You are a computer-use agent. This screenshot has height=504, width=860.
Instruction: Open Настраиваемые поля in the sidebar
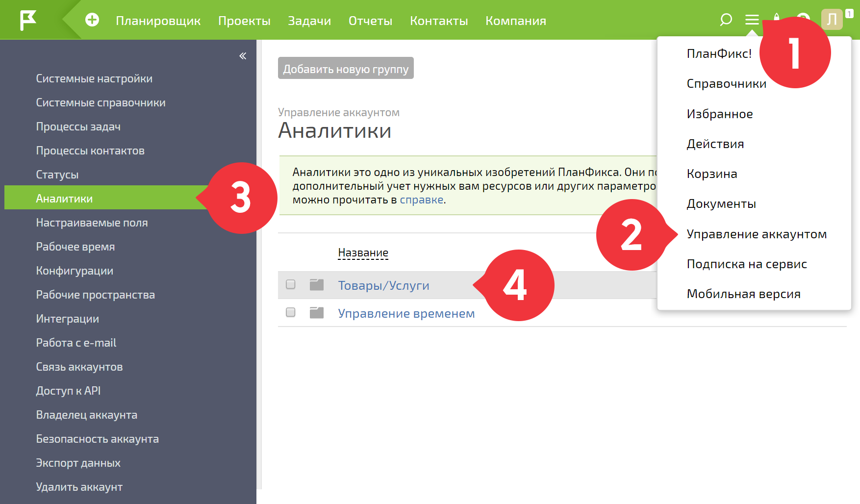(92, 223)
